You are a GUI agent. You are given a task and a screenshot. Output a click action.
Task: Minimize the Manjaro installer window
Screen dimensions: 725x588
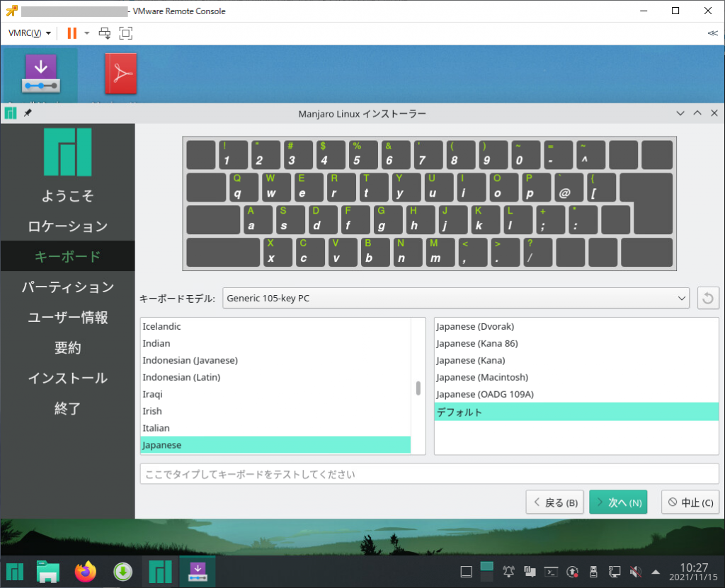pyautogui.click(x=680, y=113)
